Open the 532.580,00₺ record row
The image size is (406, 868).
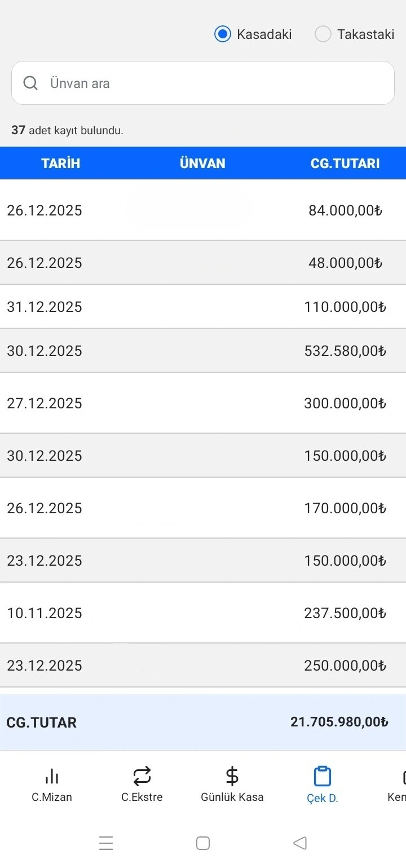pyautogui.click(x=203, y=351)
